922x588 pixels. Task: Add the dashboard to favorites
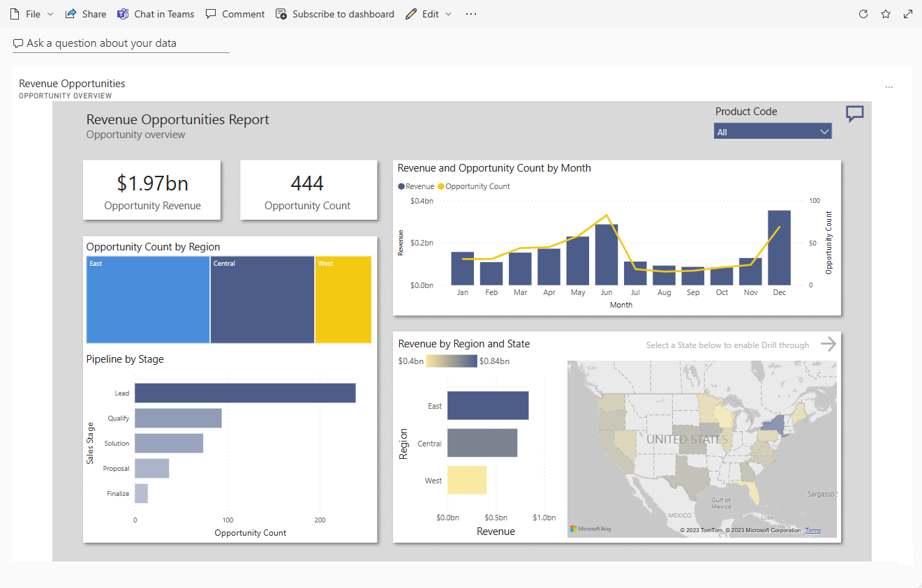point(885,13)
